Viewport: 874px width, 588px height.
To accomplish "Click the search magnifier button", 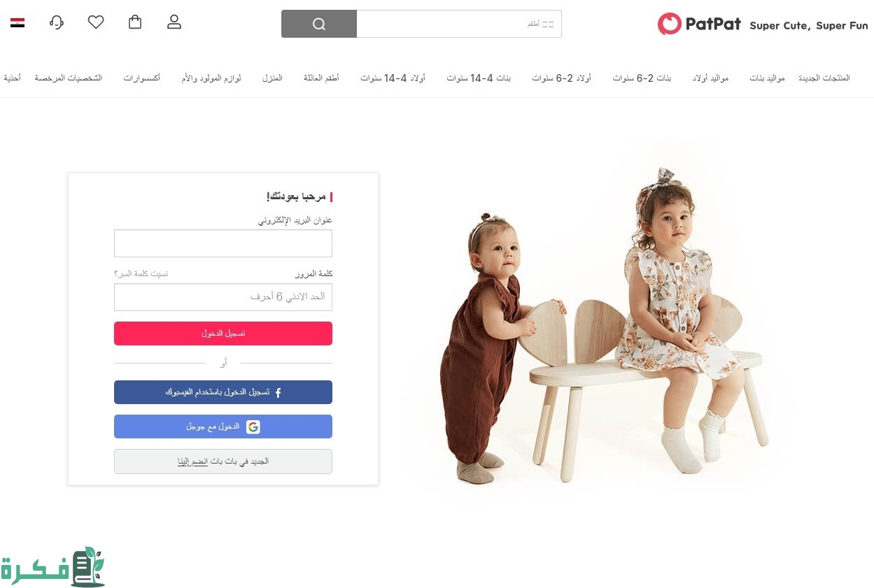I will (x=319, y=24).
